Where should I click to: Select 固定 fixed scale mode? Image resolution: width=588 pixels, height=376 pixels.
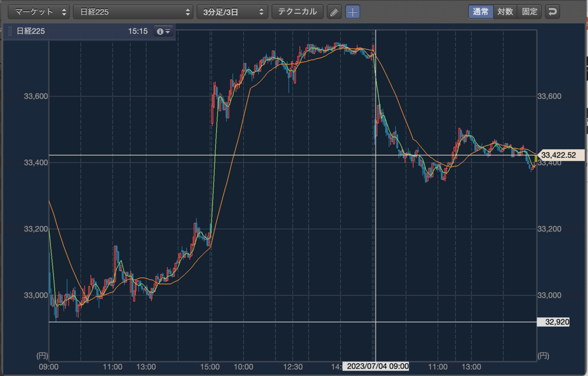click(530, 12)
